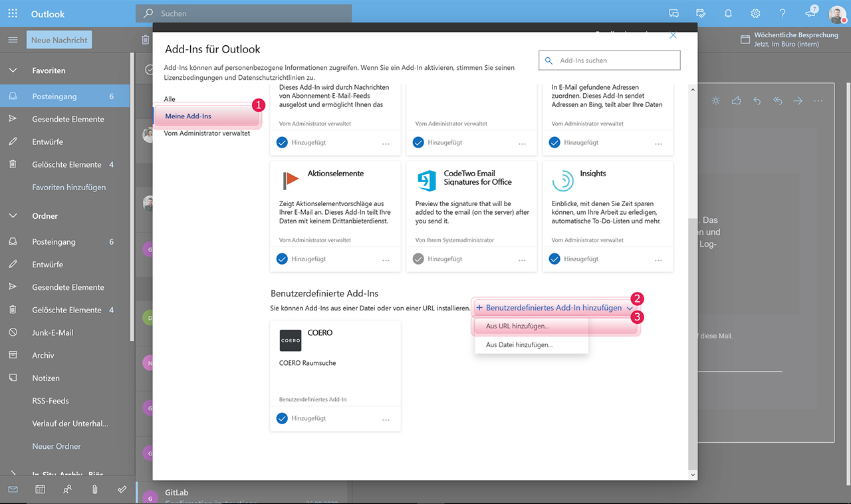Toggle Hinzugefügt check on COERO card
This screenshot has width=851, height=504.
(281, 418)
